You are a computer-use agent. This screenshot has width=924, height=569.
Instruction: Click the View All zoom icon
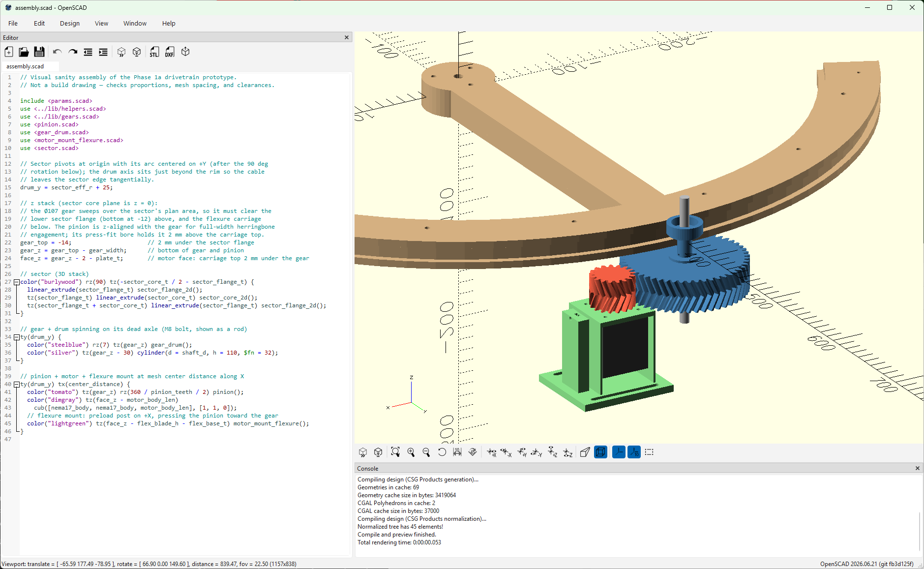click(395, 452)
